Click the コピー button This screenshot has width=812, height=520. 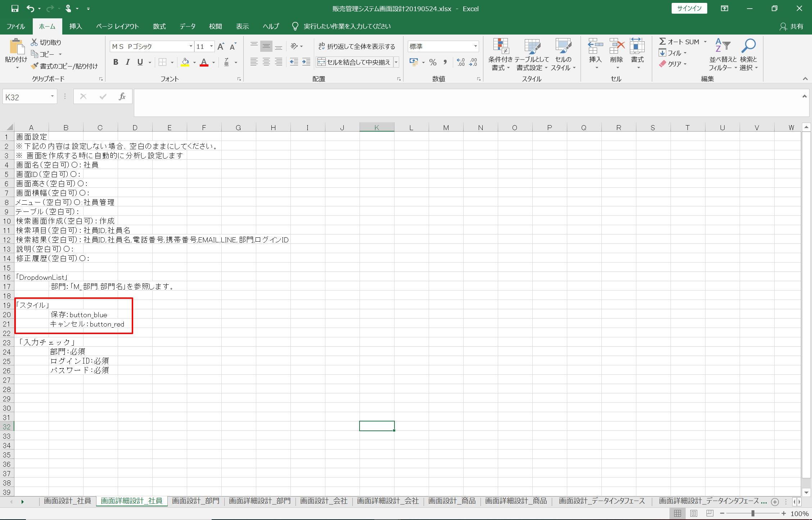[x=43, y=54]
